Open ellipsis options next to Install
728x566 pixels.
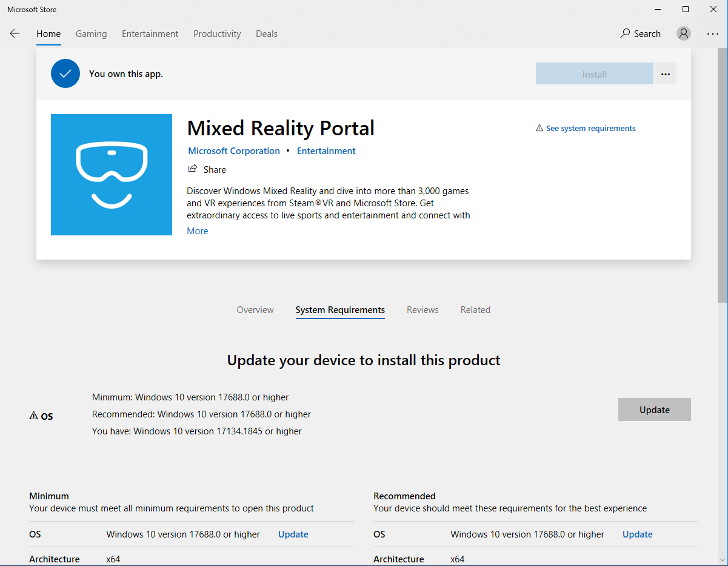click(666, 74)
